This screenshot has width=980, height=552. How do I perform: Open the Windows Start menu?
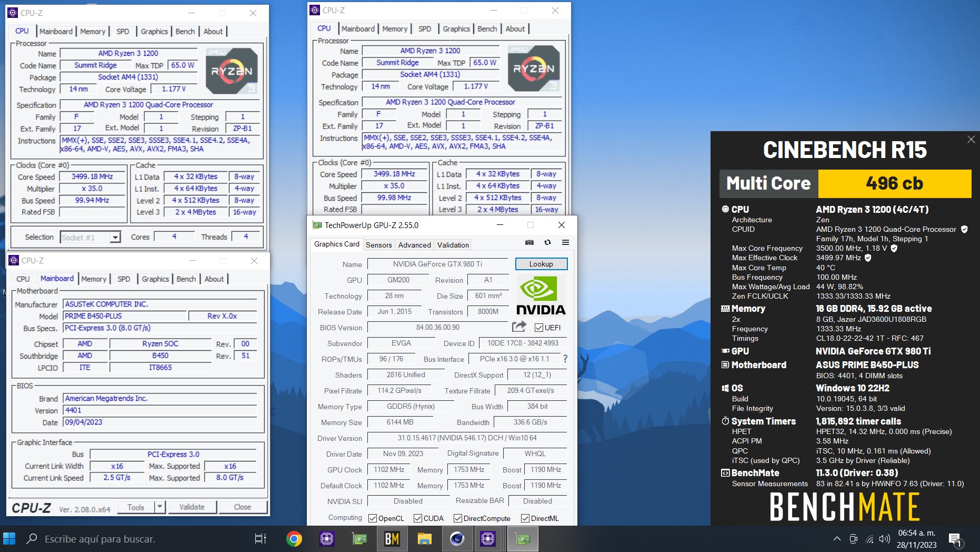[x=9, y=539]
